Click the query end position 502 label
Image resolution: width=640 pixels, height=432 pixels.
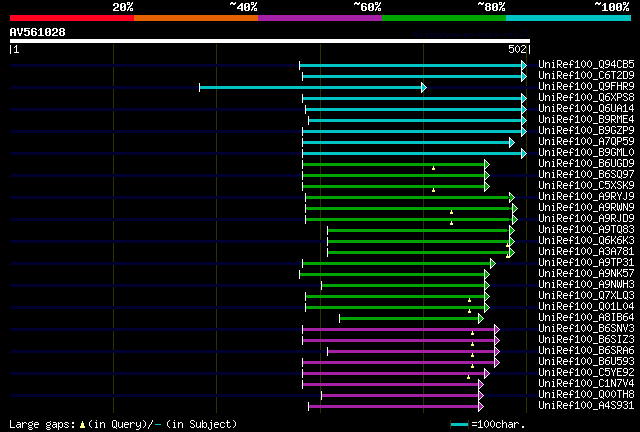[517, 49]
